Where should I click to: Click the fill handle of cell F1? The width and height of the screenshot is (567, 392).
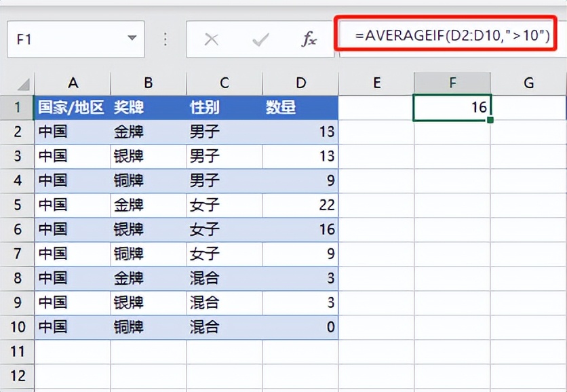[x=490, y=119]
